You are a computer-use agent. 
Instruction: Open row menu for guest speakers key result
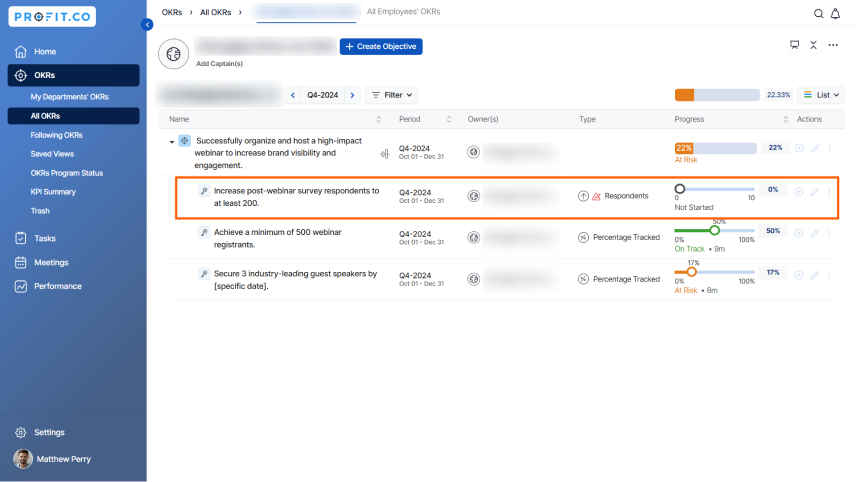(x=829, y=275)
